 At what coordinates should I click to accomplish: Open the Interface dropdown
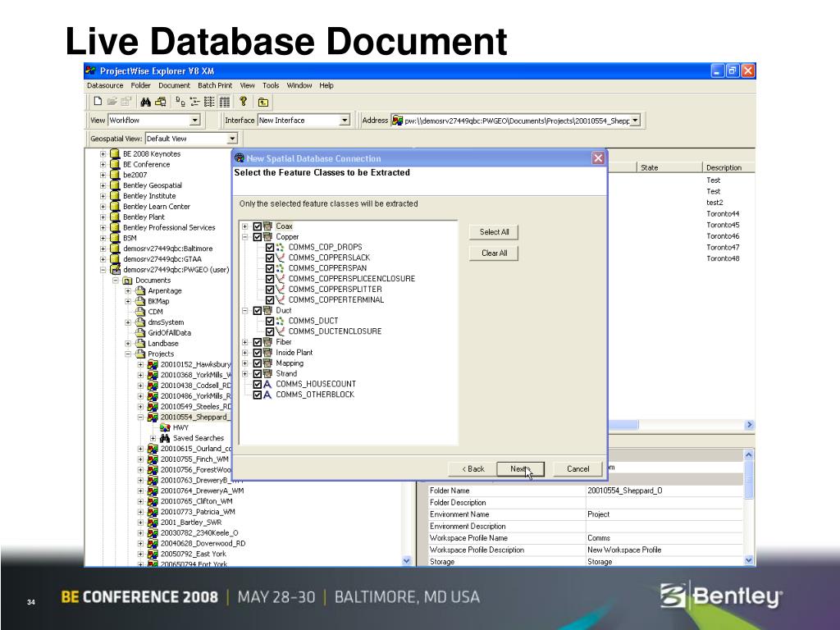(x=345, y=121)
